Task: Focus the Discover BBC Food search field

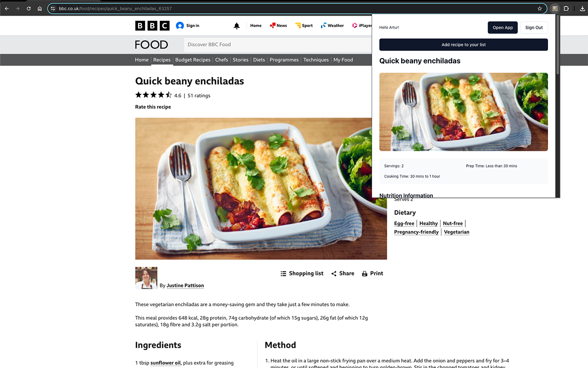Action: click(278, 45)
